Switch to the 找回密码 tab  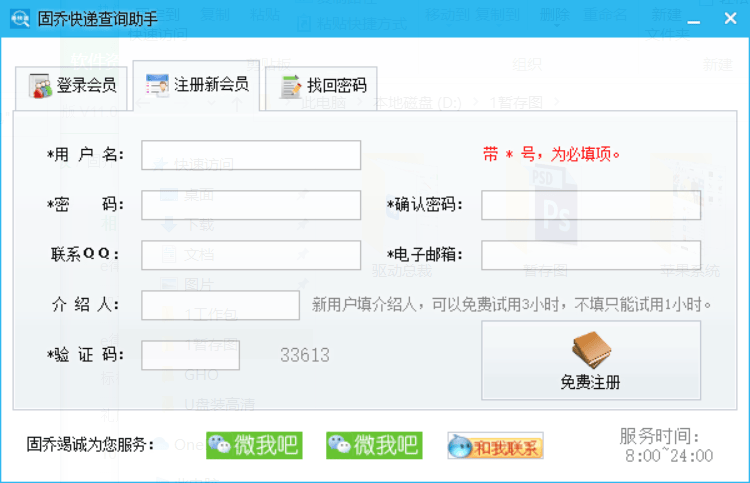point(321,88)
